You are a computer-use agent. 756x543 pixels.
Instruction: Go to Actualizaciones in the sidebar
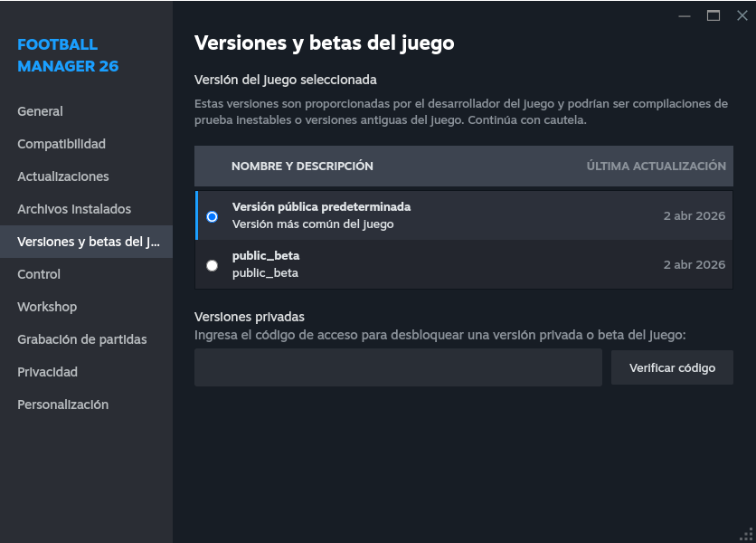click(62, 176)
